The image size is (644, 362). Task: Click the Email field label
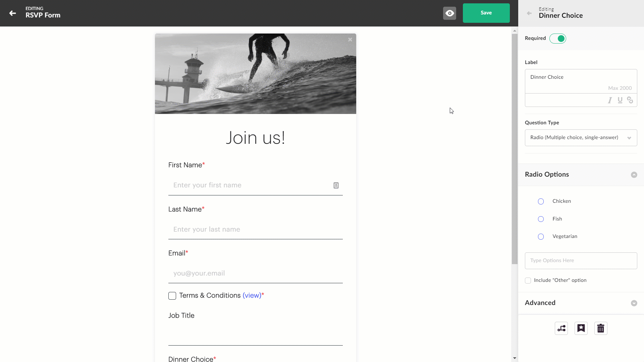(178, 253)
